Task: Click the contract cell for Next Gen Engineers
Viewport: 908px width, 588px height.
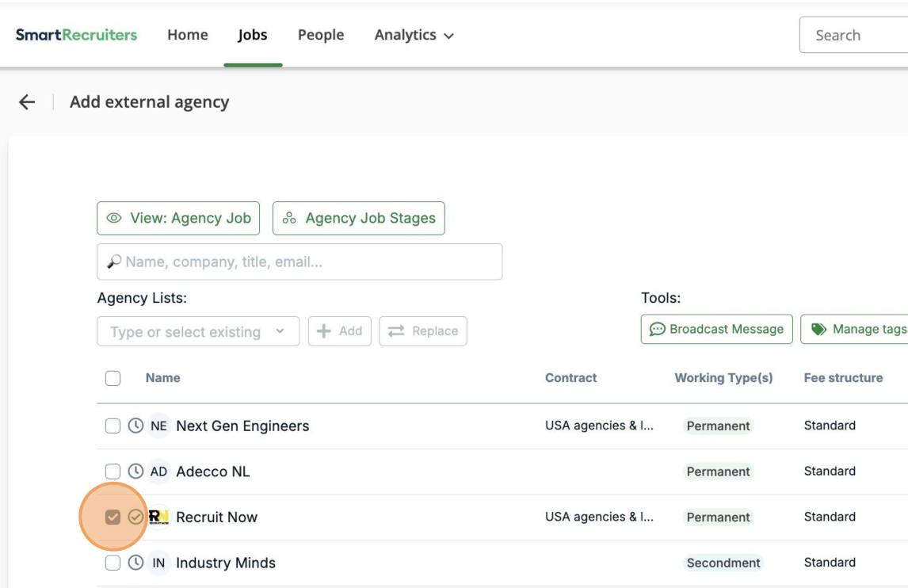Action: tap(599, 426)
